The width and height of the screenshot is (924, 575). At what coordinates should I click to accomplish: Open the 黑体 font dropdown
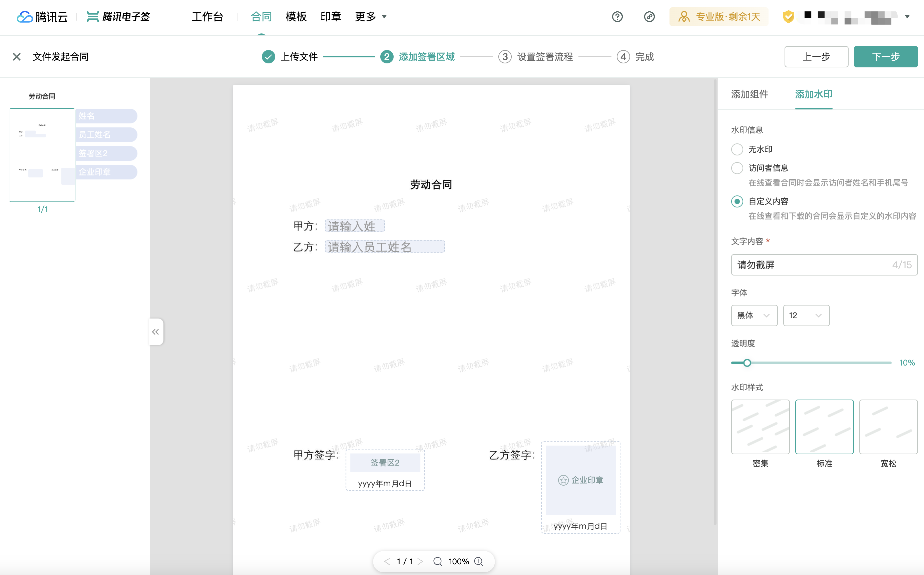click(x=754, y=315)
